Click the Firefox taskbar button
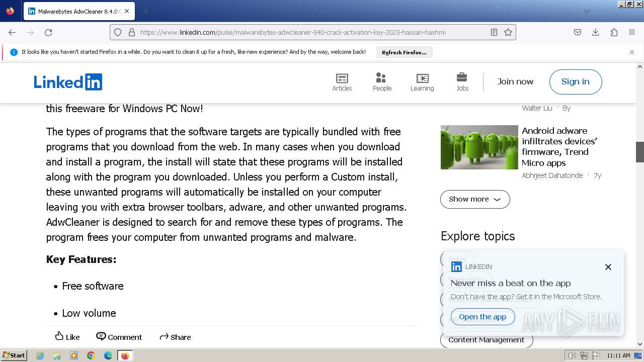Image resolution: width=644 pixels, height=362 pixels. coord(125,355)
